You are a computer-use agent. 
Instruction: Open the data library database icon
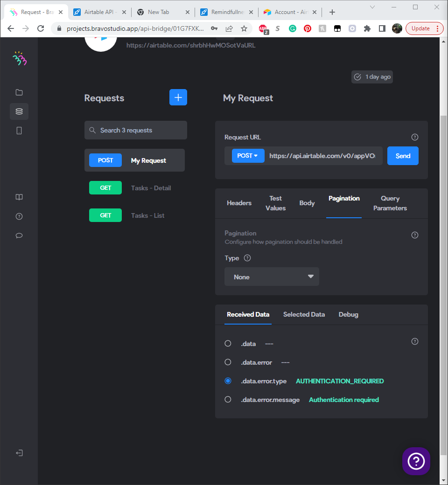(x=19, y=111)
